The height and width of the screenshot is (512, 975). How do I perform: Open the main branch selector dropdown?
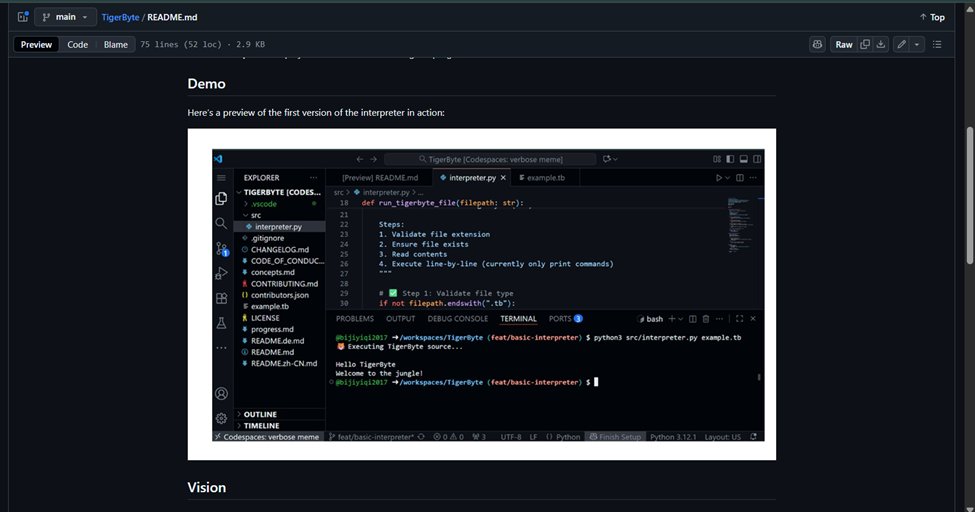[65, 17]
